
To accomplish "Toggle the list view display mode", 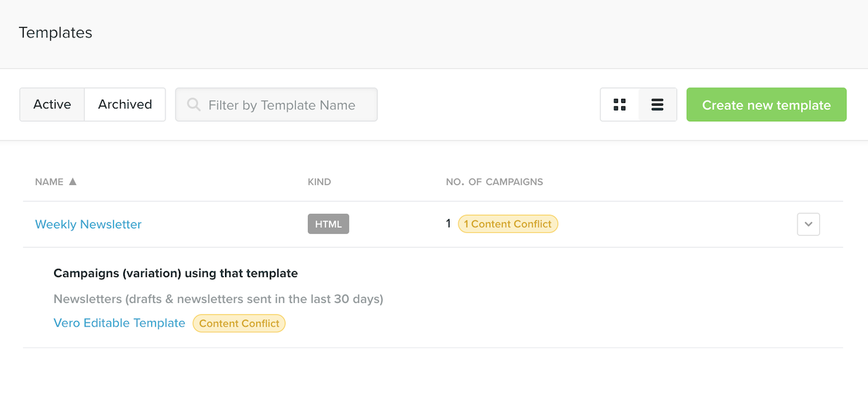I will [x=657, y=105].
